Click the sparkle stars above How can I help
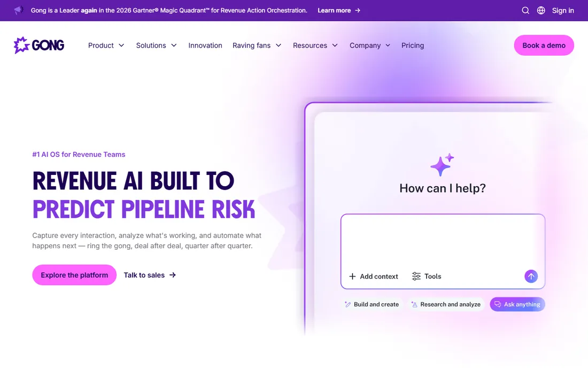588x368 pixels. tap(442, 164)
